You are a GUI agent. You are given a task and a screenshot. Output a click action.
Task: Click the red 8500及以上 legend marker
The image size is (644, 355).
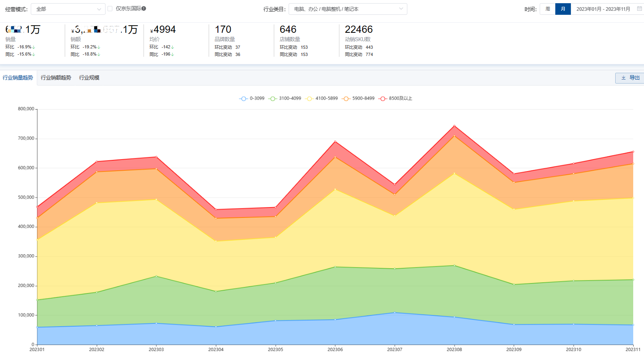(x=383, y=98)
